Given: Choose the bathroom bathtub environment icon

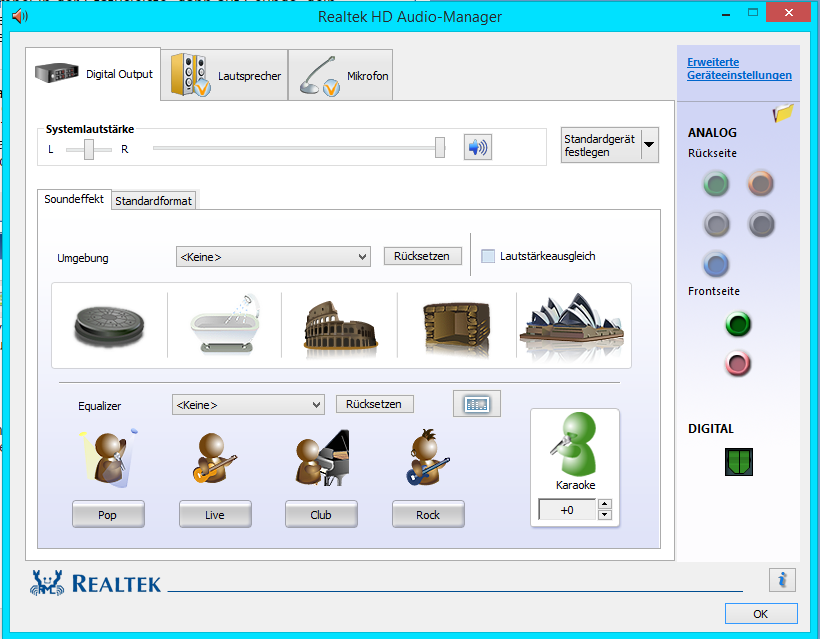Looking at the screenshot, I should tap(225, 324).
